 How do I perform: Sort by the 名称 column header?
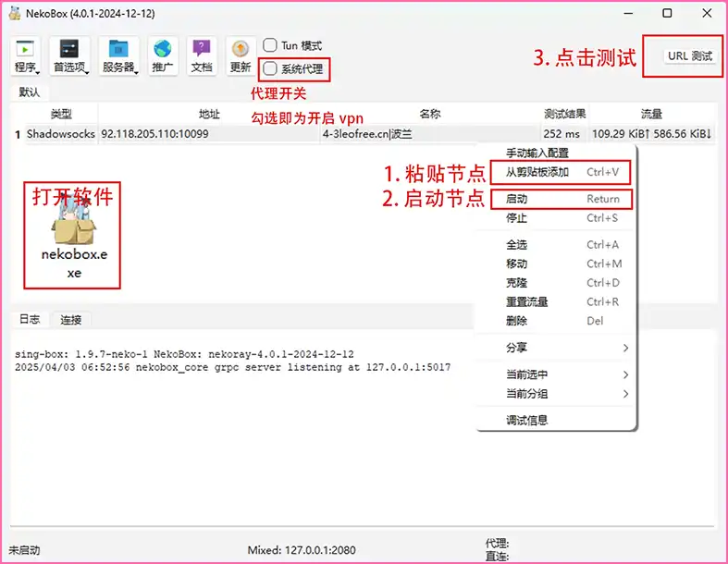pos(430,114)
